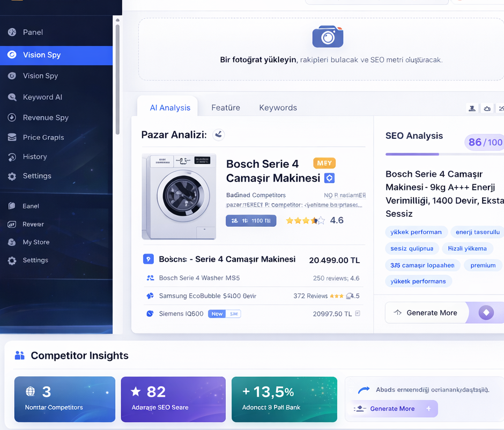This screenshot has width=504, height=430.
Task: Click the MEY badge
Action: (324, 163)
